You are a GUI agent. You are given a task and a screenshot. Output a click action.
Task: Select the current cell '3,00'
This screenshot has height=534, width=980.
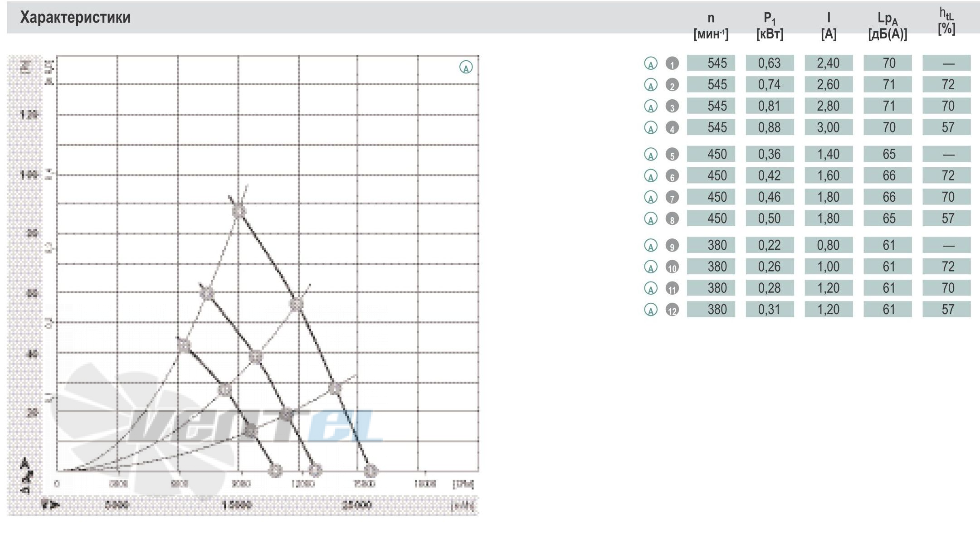click(x=829, y=127)
